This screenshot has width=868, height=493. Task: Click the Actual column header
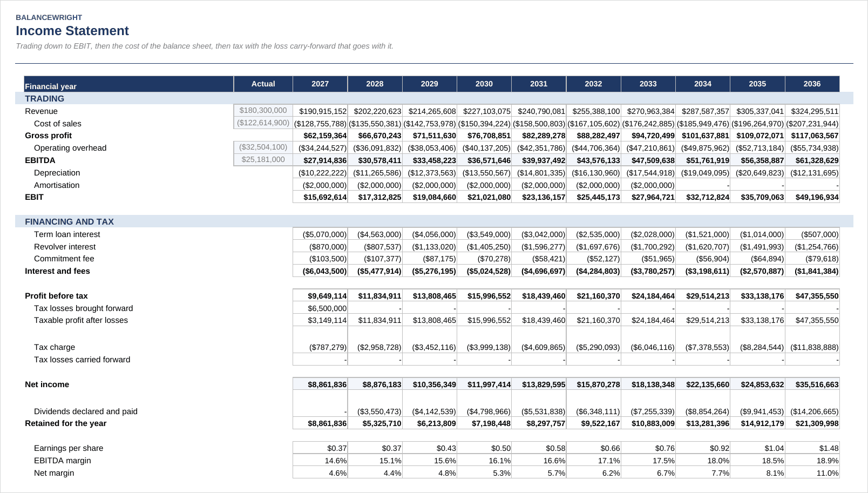(x=263, y=84)
